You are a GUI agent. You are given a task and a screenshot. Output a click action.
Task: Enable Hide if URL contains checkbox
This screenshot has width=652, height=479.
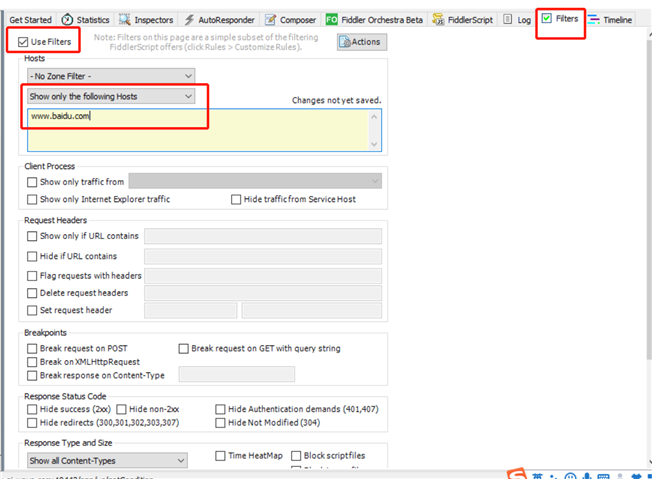coord(32,257)
